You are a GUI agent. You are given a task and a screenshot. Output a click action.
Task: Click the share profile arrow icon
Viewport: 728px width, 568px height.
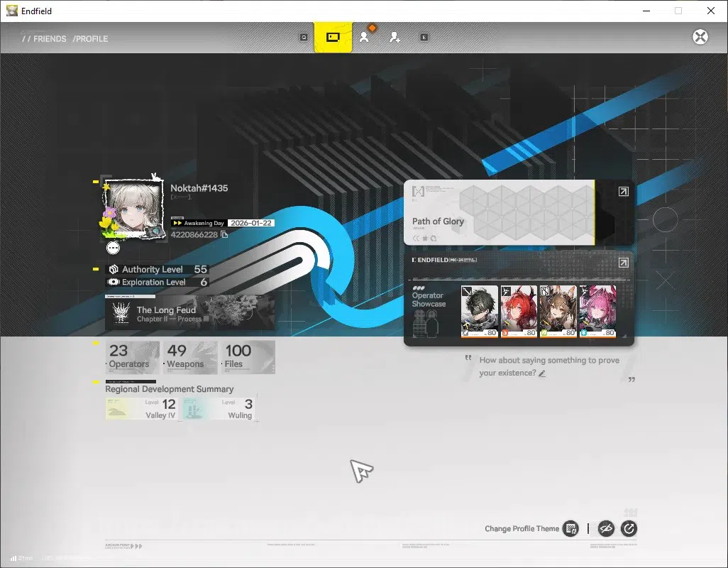(x=629, y=528)
